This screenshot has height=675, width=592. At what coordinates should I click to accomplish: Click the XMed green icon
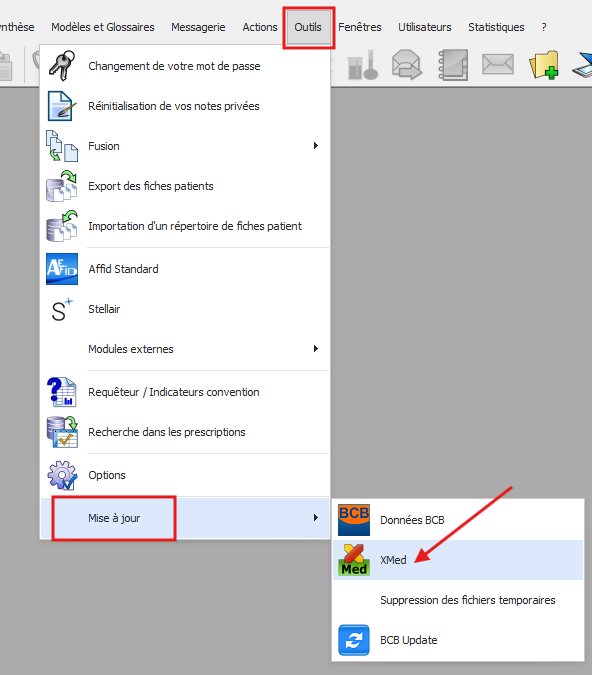pos(353,560)
